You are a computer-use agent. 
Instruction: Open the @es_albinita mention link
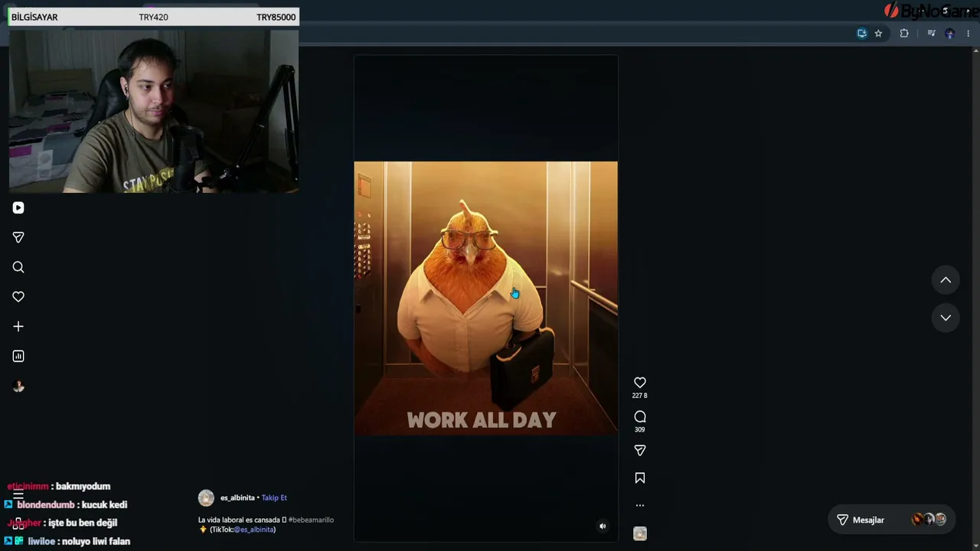pyautogui.click(x=253, y=530)
